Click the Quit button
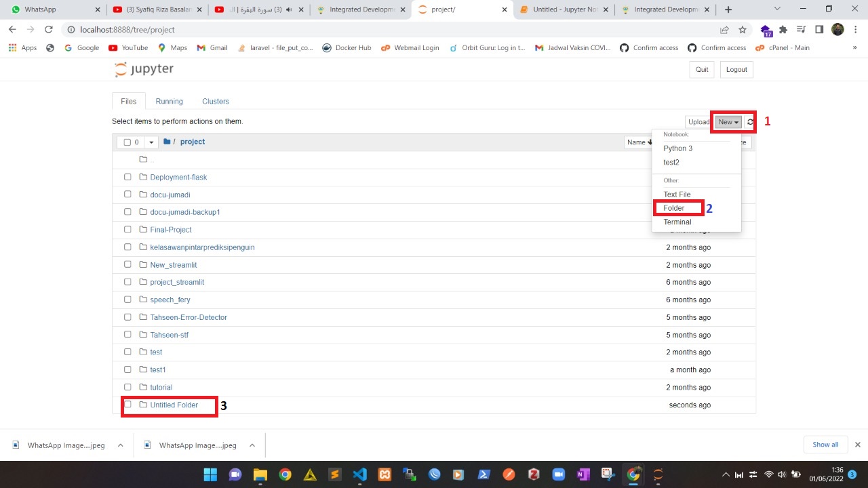This screenshot has height=488, width=868. (x=702, y=70)
